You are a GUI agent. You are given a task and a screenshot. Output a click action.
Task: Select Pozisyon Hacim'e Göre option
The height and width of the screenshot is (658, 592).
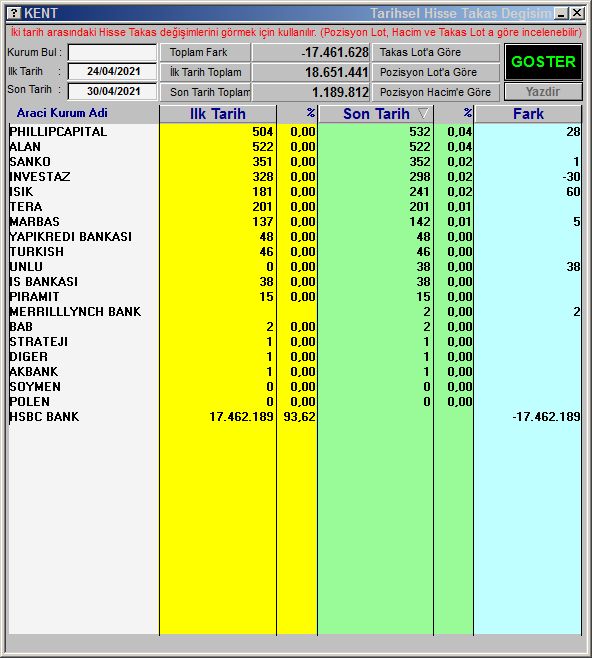[x=436, y=92]
